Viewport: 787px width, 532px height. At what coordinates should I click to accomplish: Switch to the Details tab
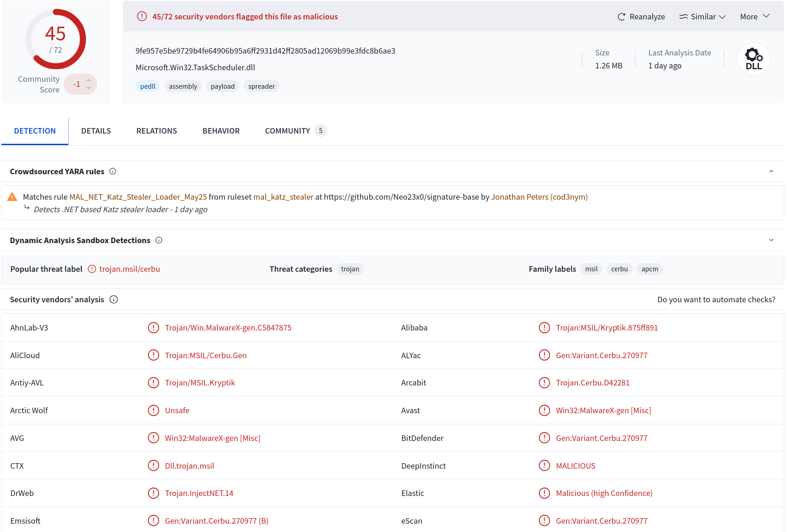point(96,131)
